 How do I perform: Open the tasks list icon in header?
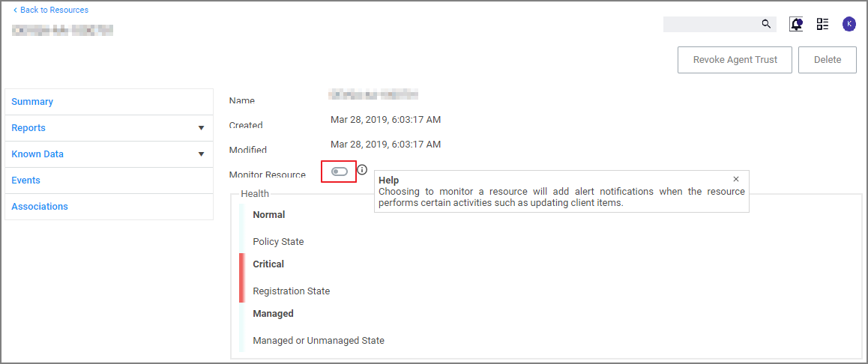[822, 24]
